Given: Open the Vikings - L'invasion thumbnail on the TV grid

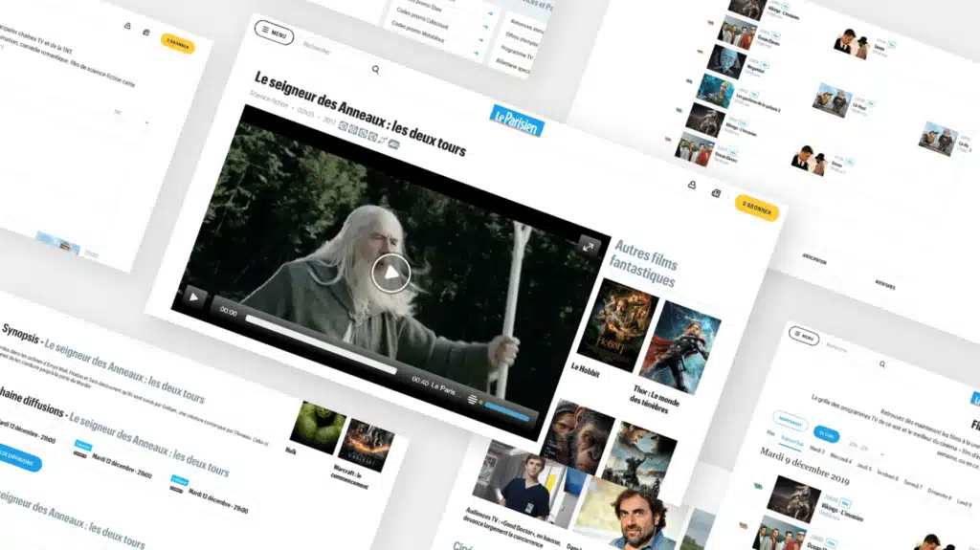Looking at the screenshot, I should 793,498.
